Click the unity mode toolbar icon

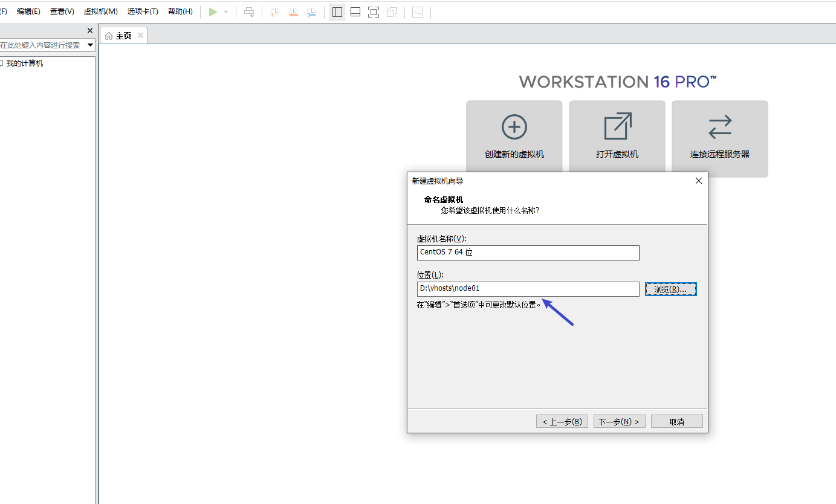point(392,12)
